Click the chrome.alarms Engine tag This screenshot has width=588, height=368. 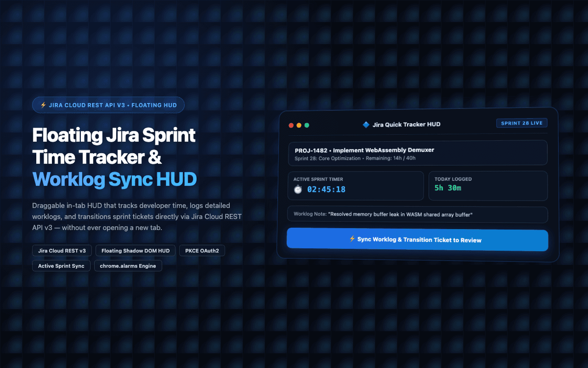[128, 266]
